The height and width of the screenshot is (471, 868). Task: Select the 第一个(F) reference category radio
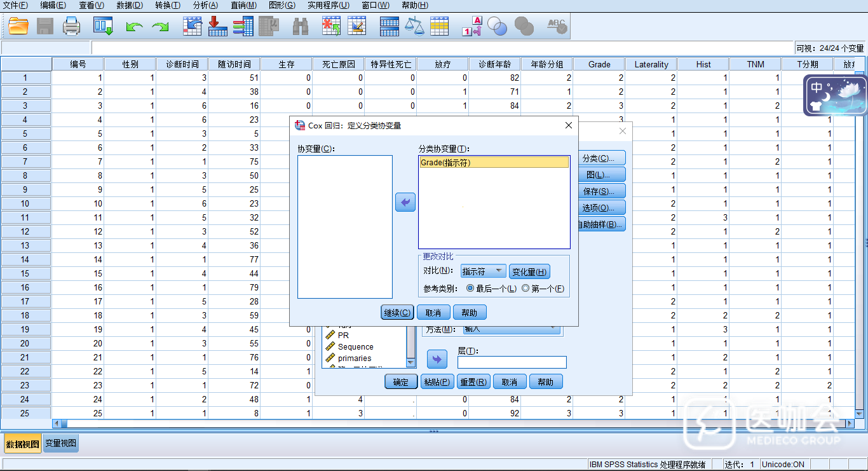pos(526,289)
